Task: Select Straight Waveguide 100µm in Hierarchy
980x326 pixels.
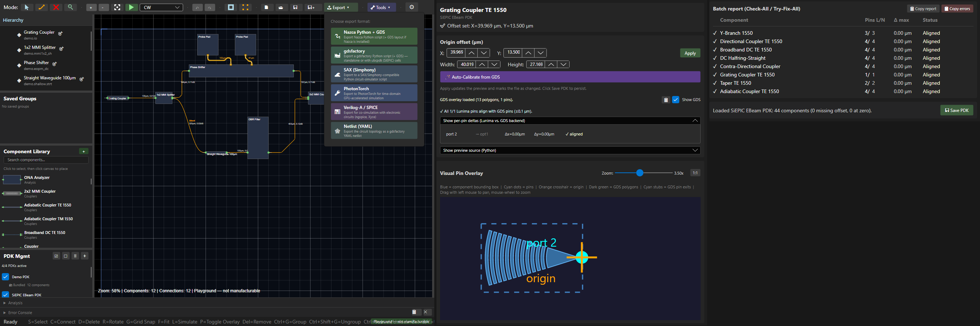Action: click(50, 78)
